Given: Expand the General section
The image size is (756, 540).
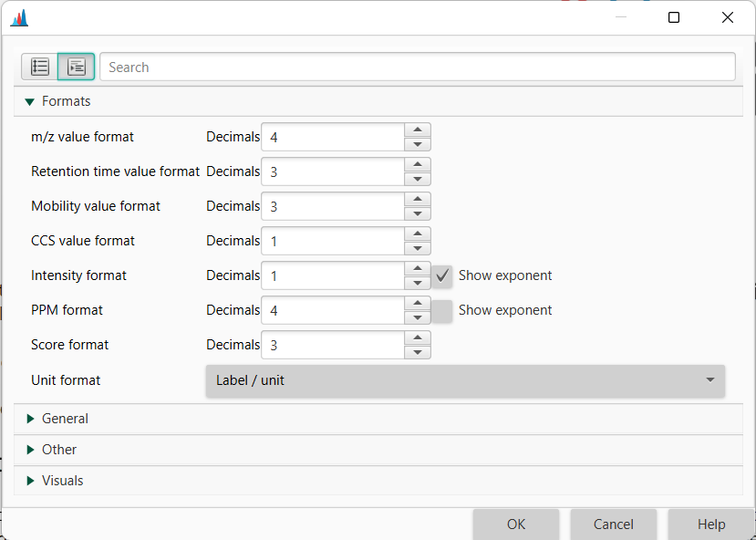Looking at the screenshot, I should [x=29, y=419].
